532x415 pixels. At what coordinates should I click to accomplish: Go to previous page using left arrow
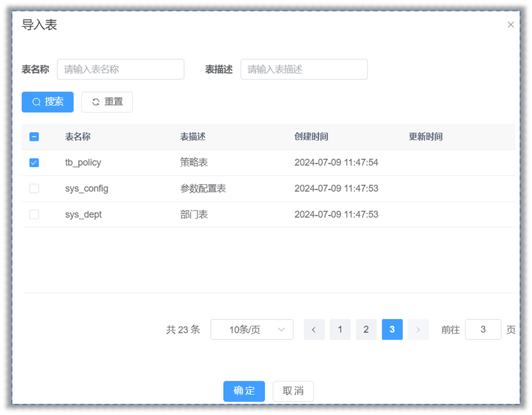(314, 329)
